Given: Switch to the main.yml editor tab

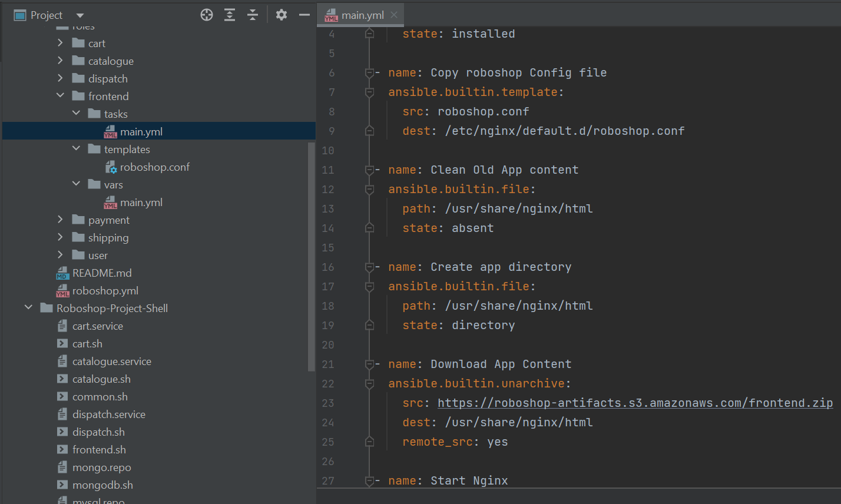Looking at the screenshot, I should 360,14.
